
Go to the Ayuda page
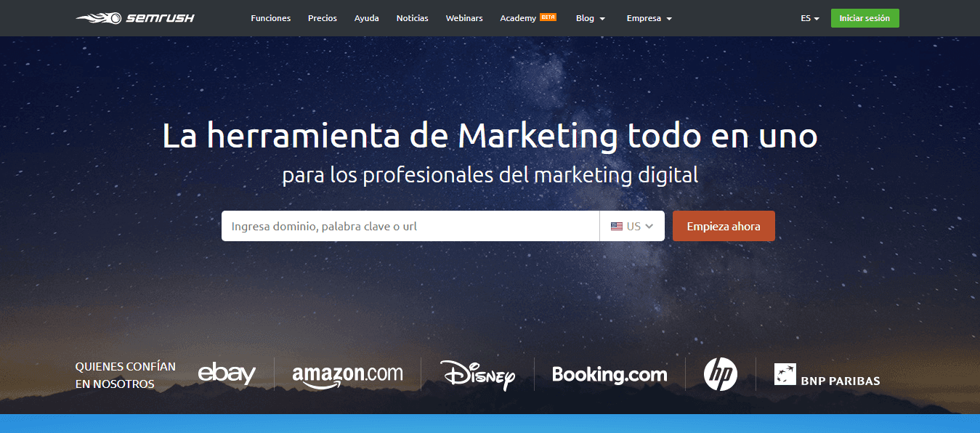pos(367,18)
